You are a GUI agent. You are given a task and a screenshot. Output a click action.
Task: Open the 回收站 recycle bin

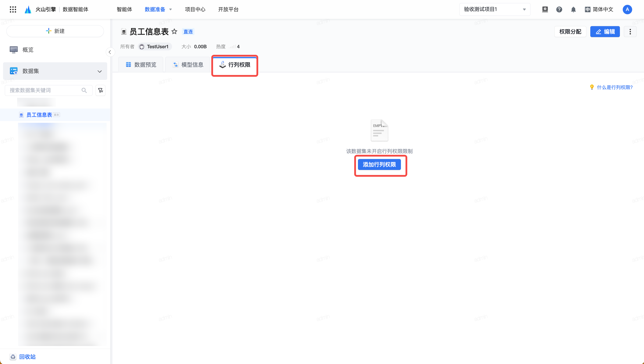click(x=27, y=357)
